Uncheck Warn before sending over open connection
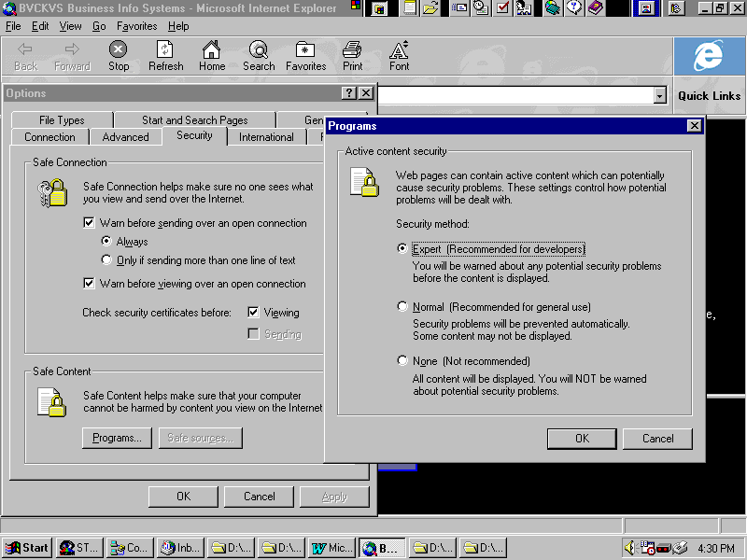 [90, 223]
